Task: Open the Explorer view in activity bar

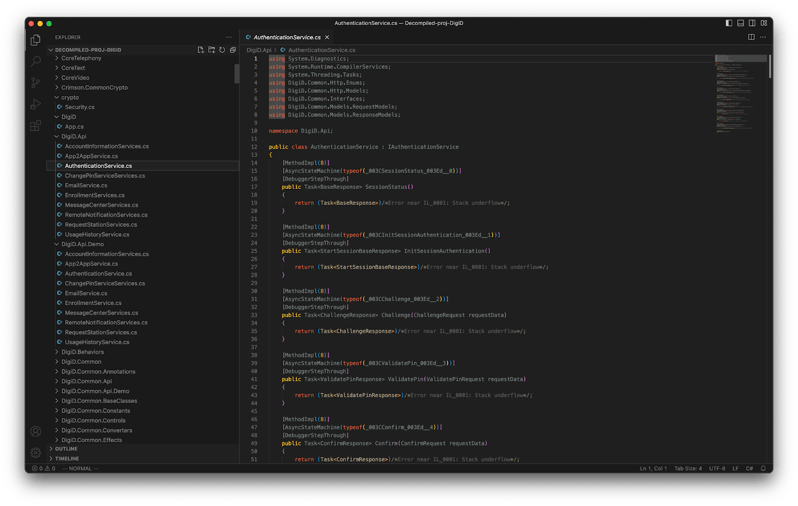Action: [x=36, y=40]
